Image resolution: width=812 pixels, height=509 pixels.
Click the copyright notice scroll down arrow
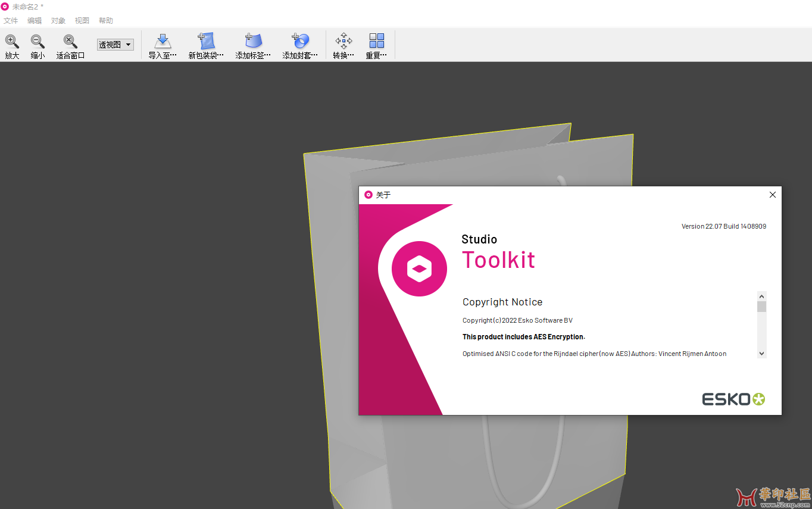[x=761, y=353]
